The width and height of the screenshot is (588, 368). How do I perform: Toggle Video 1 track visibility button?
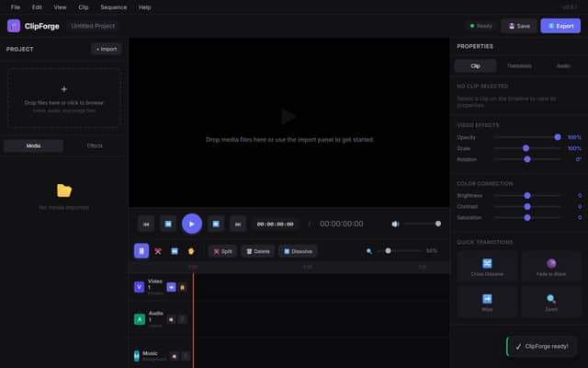171,287
